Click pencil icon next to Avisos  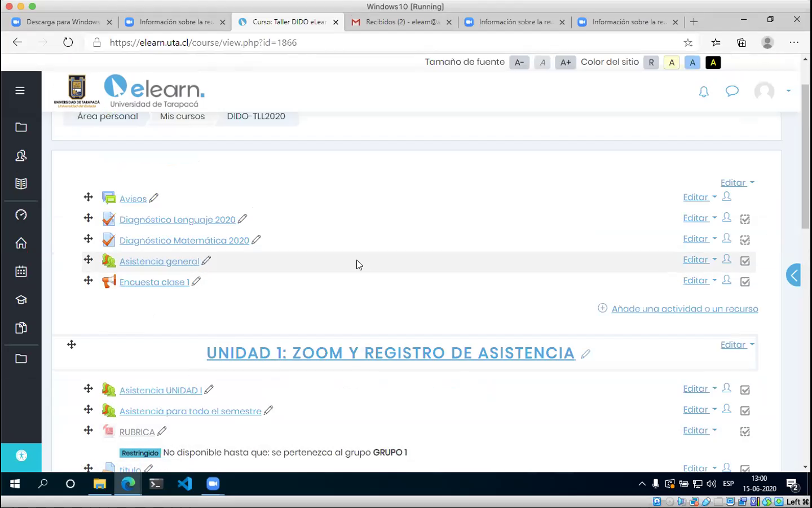(154, 198)
